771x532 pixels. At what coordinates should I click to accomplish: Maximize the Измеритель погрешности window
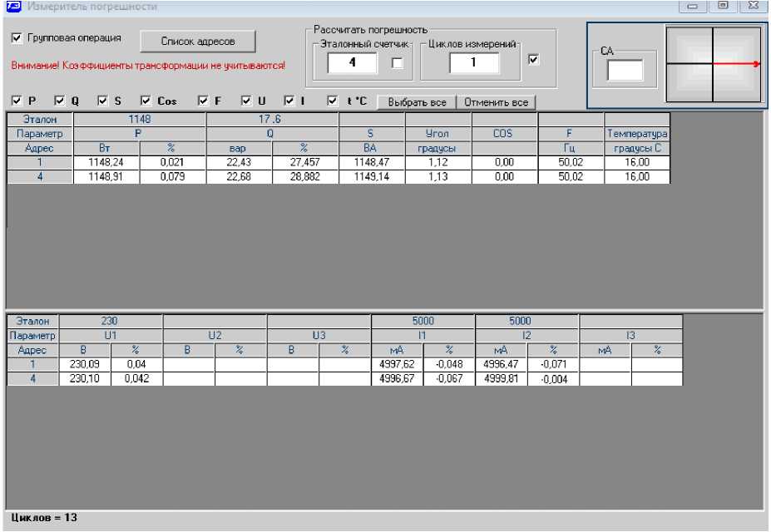point(723,7)
